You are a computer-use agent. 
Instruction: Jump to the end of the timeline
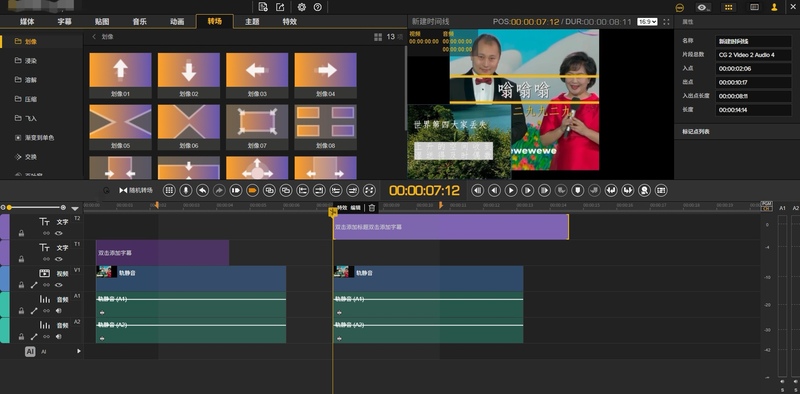544,190
